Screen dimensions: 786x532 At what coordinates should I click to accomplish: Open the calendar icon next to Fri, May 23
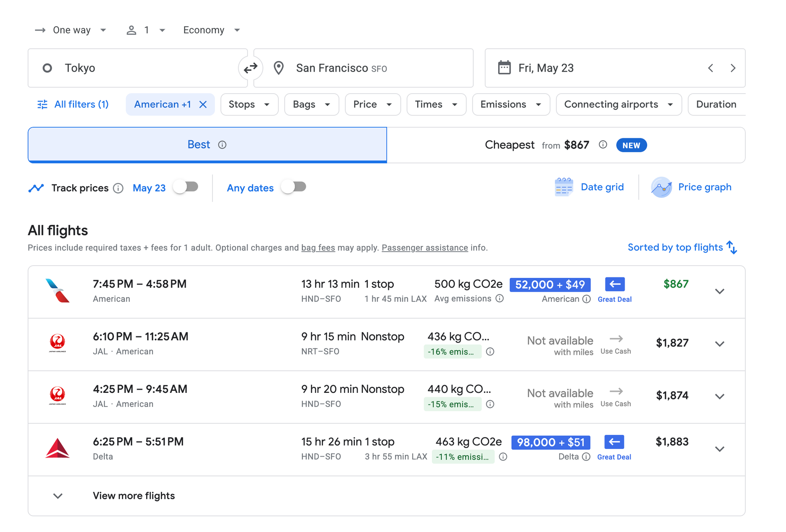[505, 68]
